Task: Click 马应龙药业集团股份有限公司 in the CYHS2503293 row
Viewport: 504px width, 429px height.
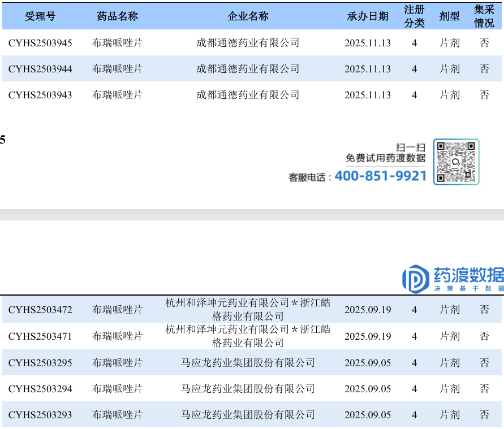Action: pos(248,414)
